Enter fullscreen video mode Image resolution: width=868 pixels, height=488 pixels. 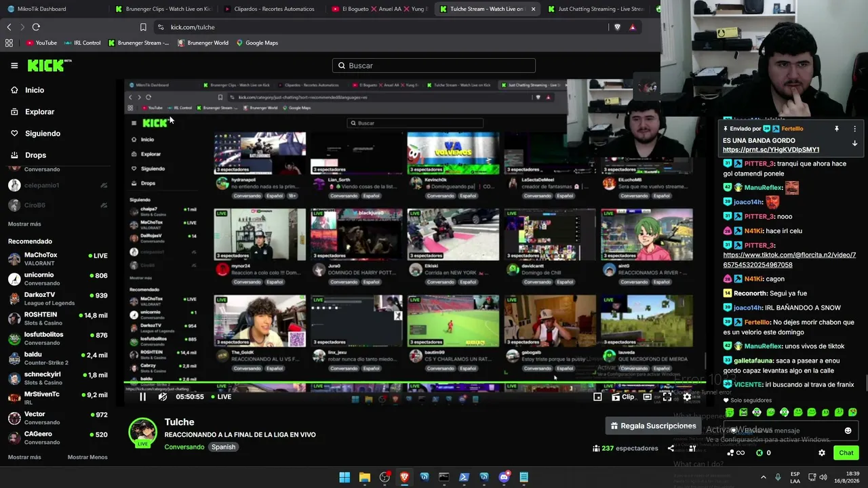[x=667, y=397]
